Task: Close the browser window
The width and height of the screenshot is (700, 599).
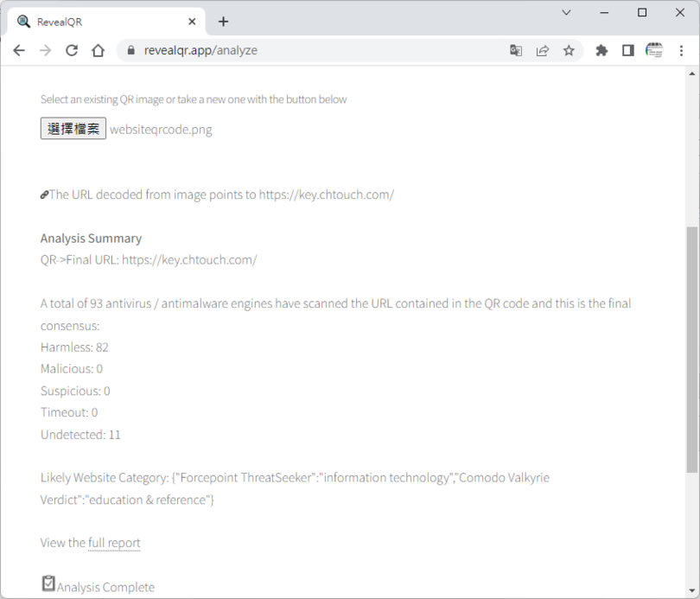Action: (x=680, y=12)
